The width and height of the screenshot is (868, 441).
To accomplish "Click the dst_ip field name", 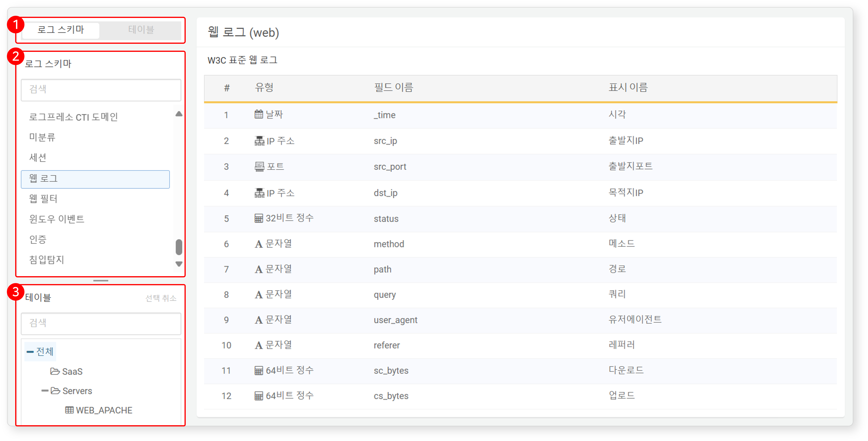I will (x=385, y=193).
